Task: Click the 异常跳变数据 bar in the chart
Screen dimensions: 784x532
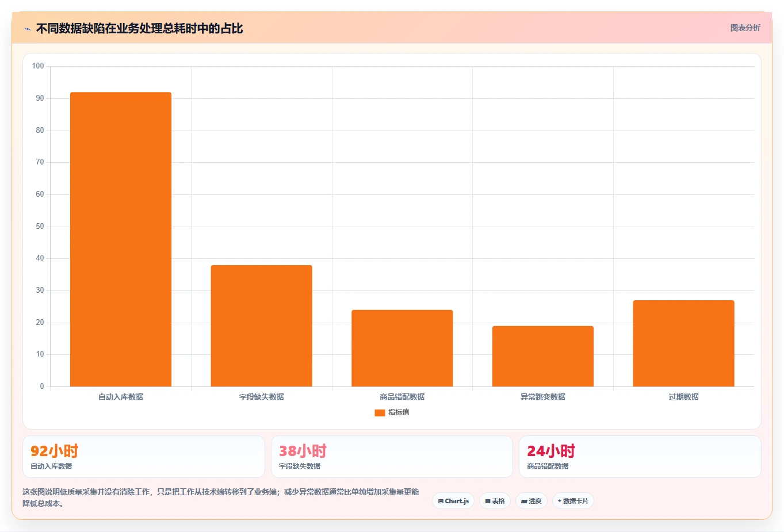Action: (543, 356)
